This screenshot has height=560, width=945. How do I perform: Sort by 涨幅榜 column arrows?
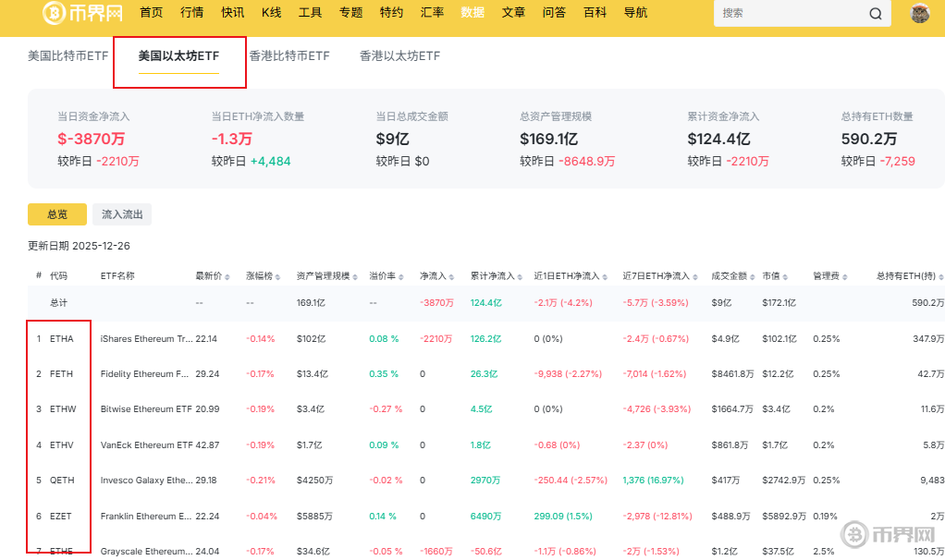[x=277, y=276]
